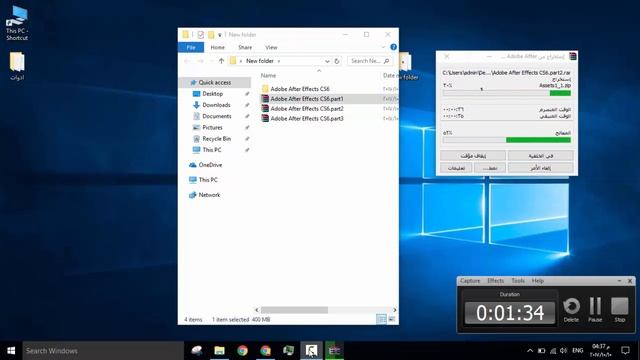Open Recycle Bin in navigation pane
This screenshot has height=360, width=640.
pos(216,139)
